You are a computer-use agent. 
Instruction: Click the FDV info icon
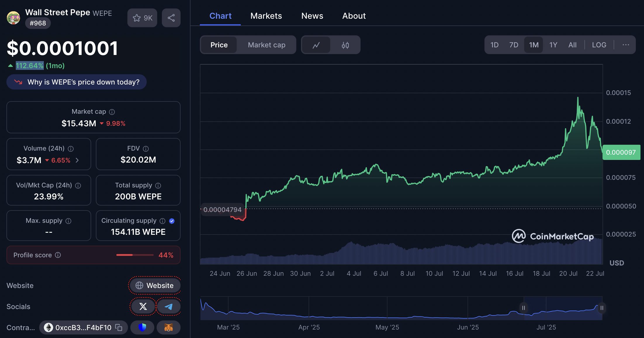146,149
